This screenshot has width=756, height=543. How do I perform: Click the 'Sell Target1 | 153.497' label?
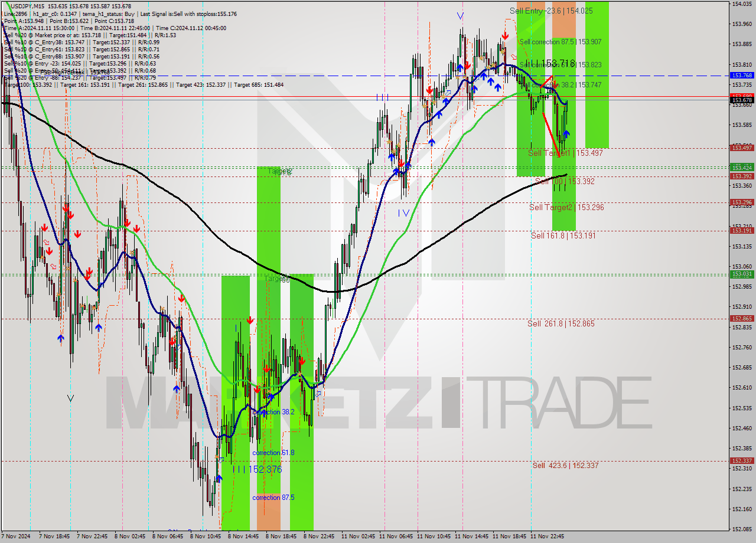565,153
